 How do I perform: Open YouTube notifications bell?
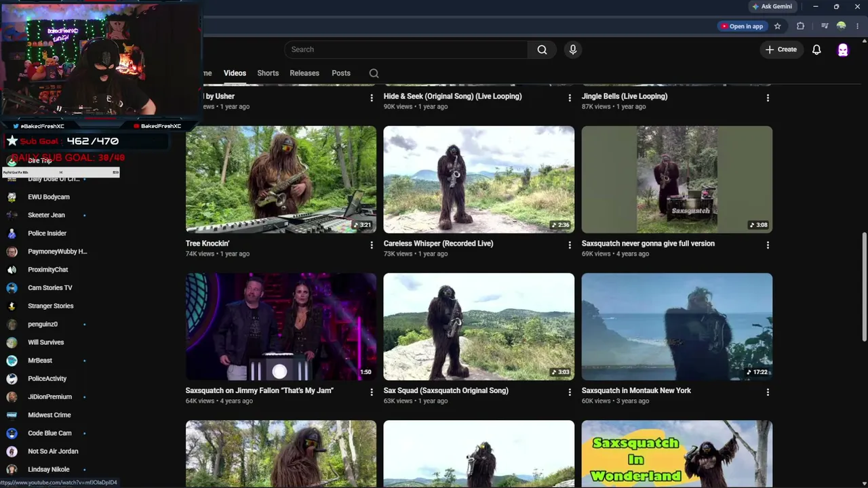(x=816, y=49)
